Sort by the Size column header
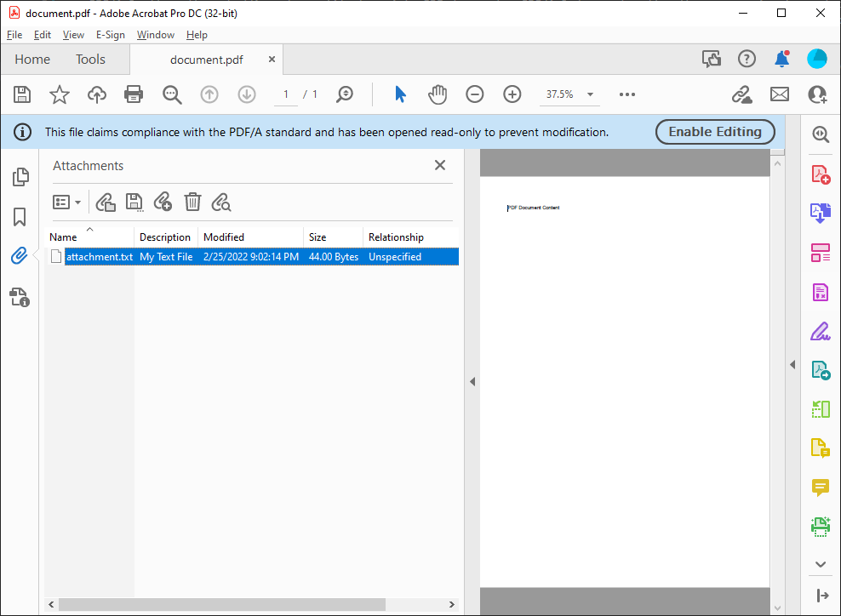This screenshot has height=616, width=841. click(333, 237)
